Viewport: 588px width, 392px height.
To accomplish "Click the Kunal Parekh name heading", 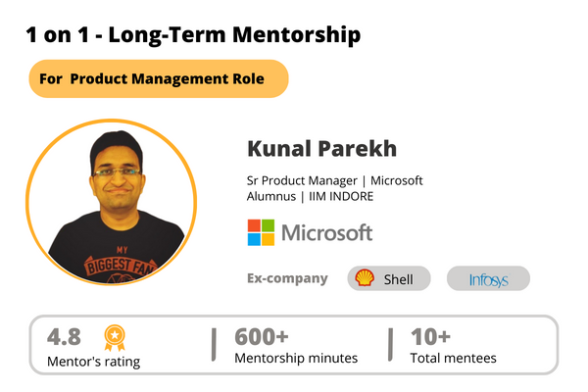I will tap(322, 150).
